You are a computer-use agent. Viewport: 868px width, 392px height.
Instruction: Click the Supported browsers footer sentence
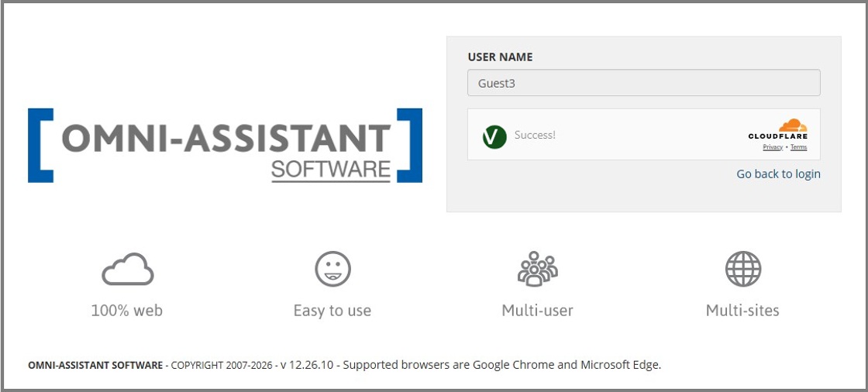click(502, 366)
